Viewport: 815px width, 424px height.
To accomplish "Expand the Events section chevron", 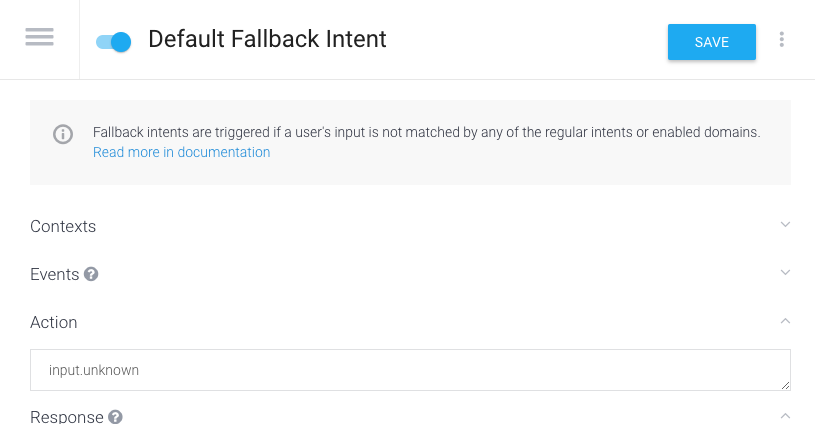I will 785,272.
